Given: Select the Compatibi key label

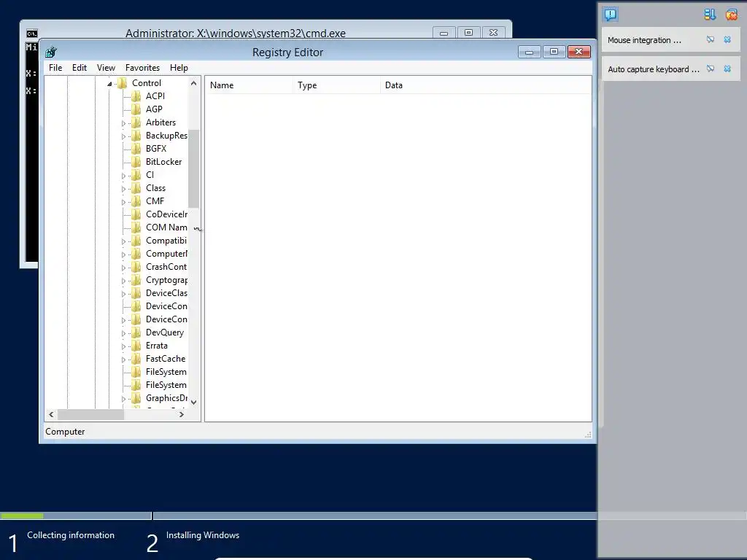Looking at the screenshot, I should tap(166, 241).
